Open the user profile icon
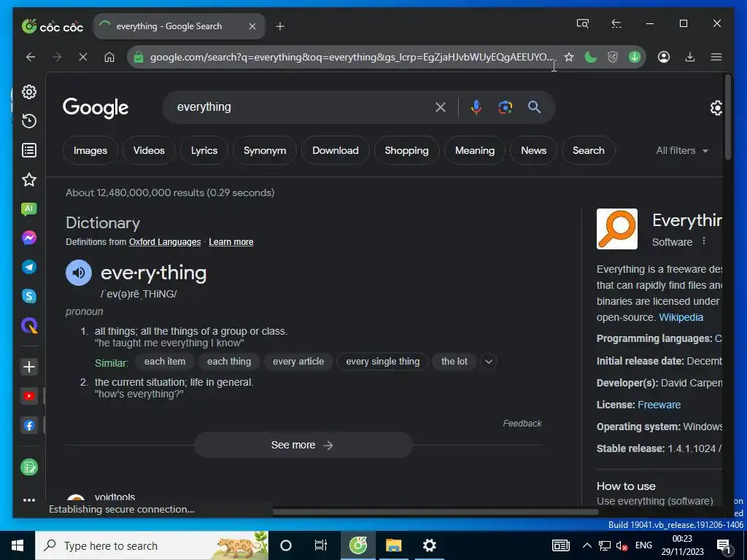This screenshot has height=560, width=747. coord(664,57)
